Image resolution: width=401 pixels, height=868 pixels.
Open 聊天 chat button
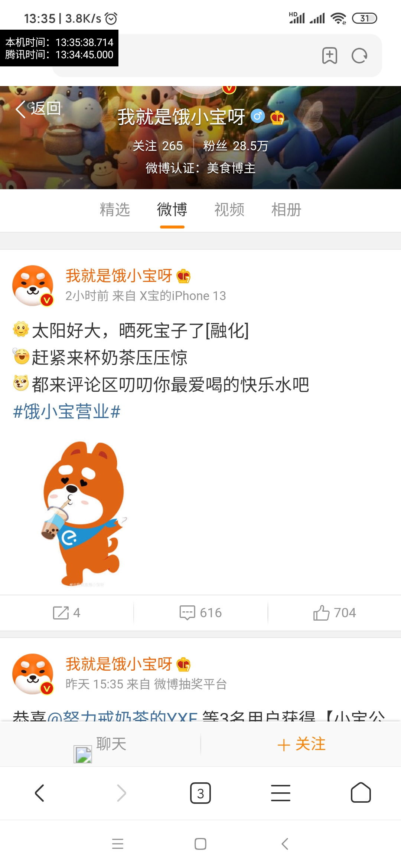click(x=100, y=744)
